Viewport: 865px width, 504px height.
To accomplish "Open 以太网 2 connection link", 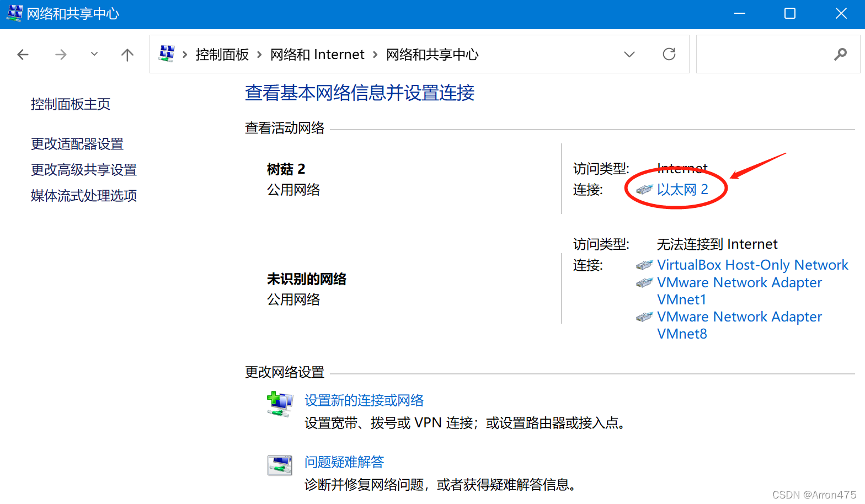I will click(682, 190).
